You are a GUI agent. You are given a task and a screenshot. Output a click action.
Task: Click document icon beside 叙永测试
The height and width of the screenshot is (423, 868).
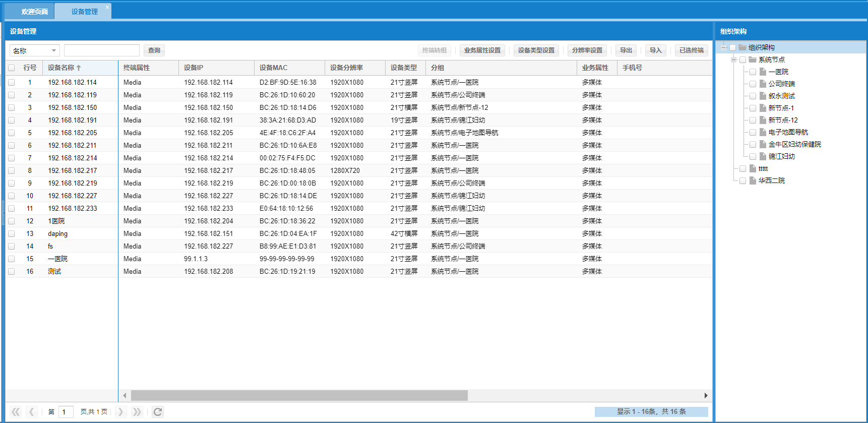[x=763, y=96]
